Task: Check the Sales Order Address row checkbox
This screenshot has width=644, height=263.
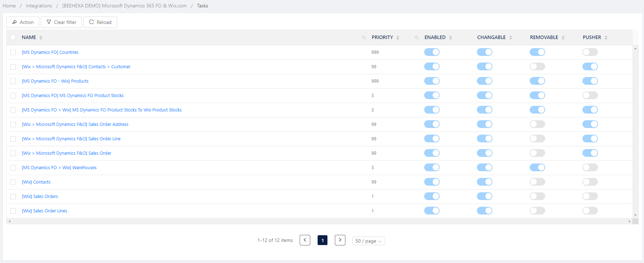Action: coord(13,124)
